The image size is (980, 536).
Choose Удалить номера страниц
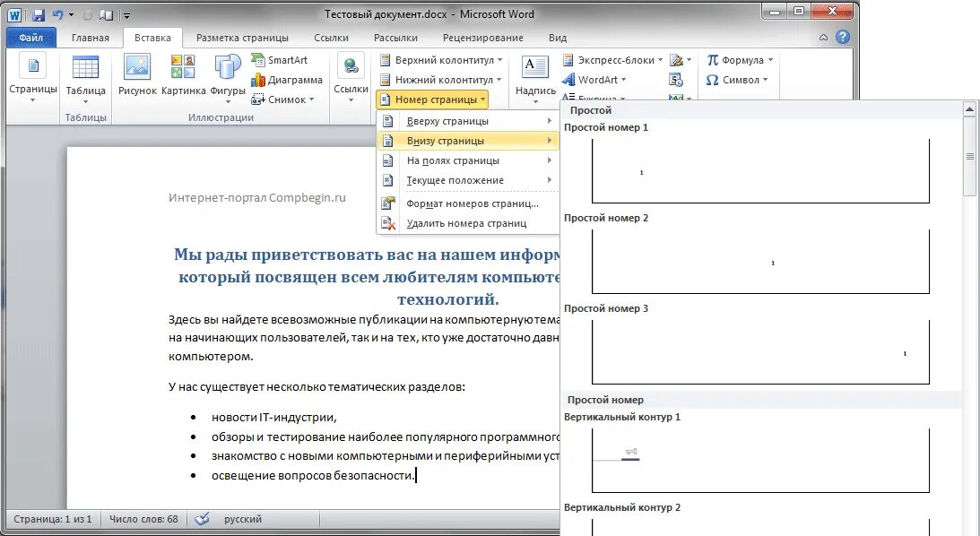coord(467,223)
